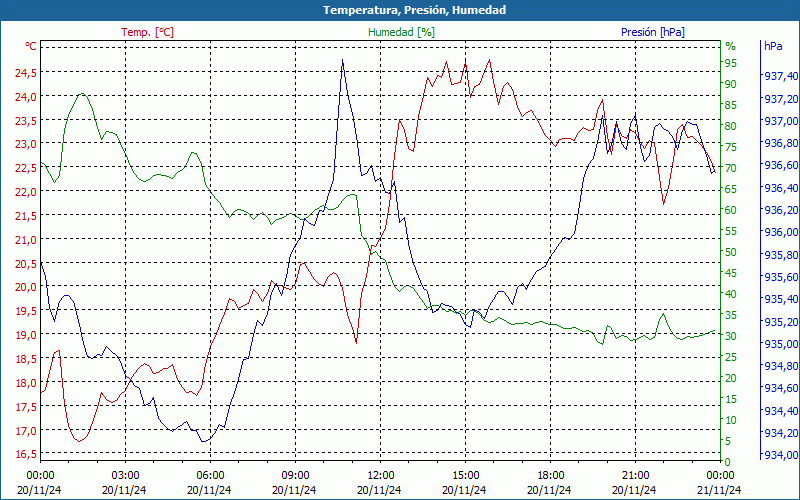Click the 16,5 temperature axis value

coord(26,454)
